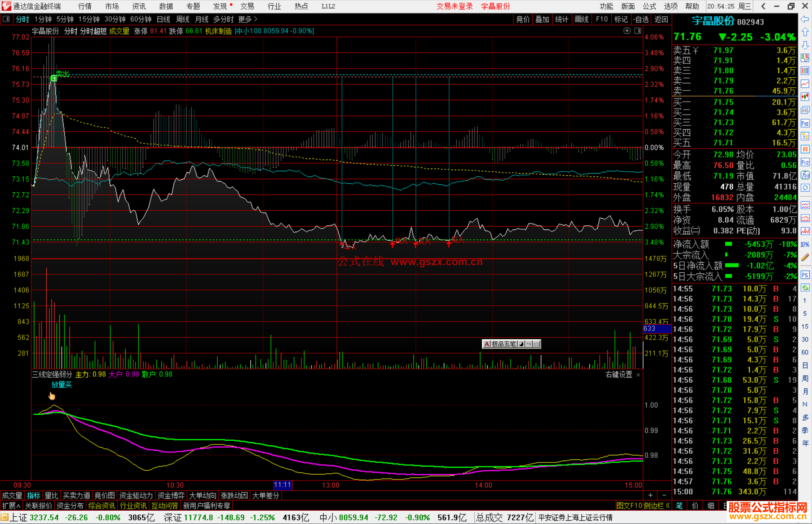Screen dimensions: 812x524
Task: Open the 图文F10 link
Action: [x=629, y=506]
